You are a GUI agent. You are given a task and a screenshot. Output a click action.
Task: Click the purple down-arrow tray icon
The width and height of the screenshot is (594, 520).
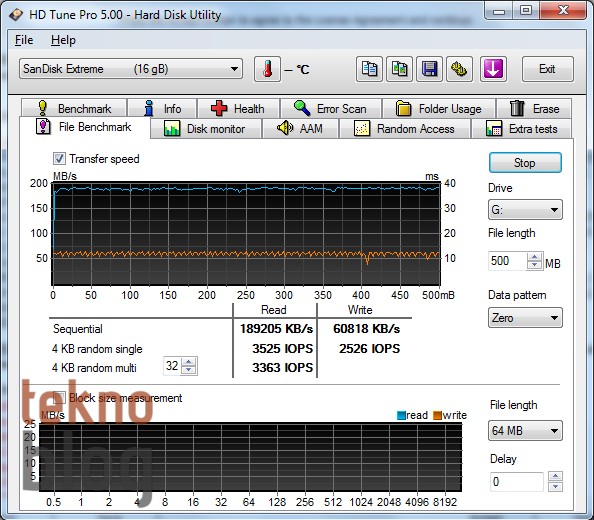(493, 69)
